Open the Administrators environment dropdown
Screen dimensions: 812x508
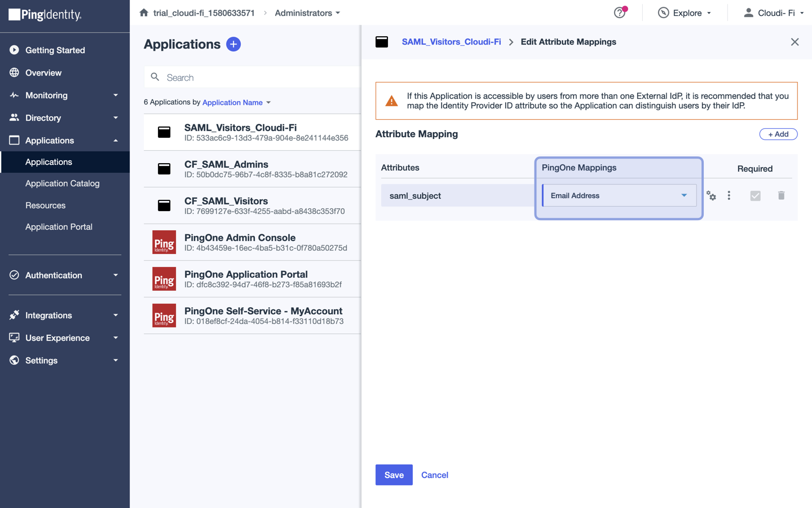point(307,12)
